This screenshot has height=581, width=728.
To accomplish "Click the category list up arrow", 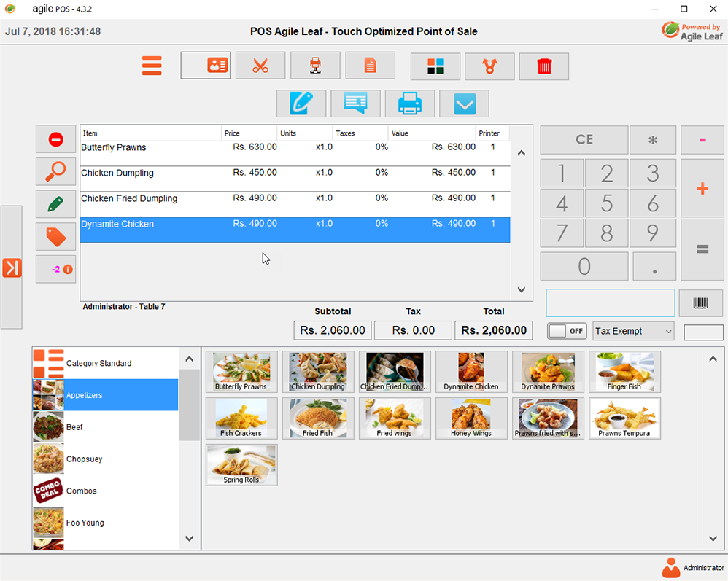I will click(x=189, y=359).
